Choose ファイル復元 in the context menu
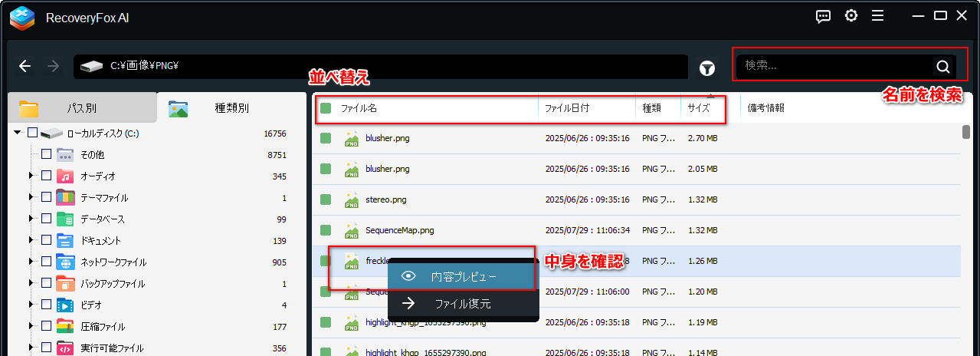 tap(463, 303)
